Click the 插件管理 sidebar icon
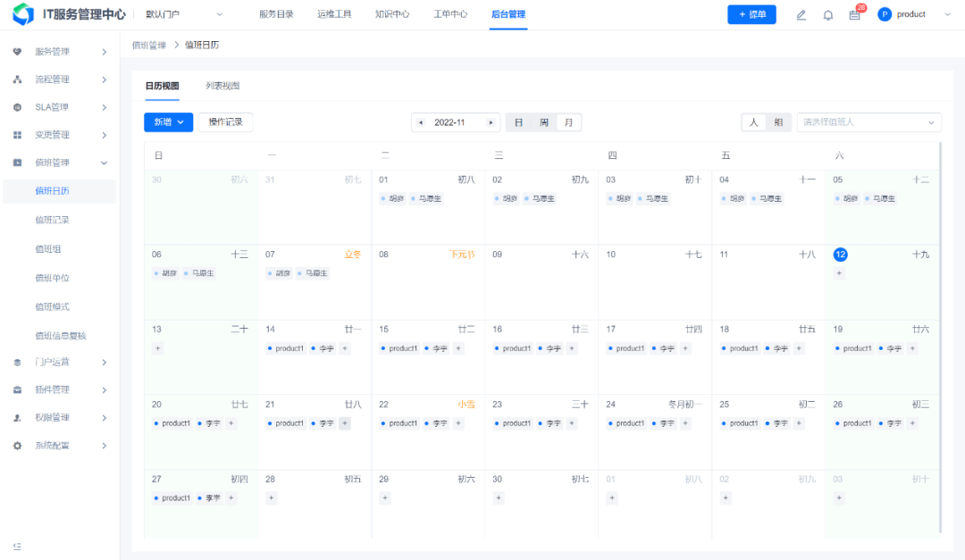The image size is (965, 560). pyautogui.click(x=17, y=389)
